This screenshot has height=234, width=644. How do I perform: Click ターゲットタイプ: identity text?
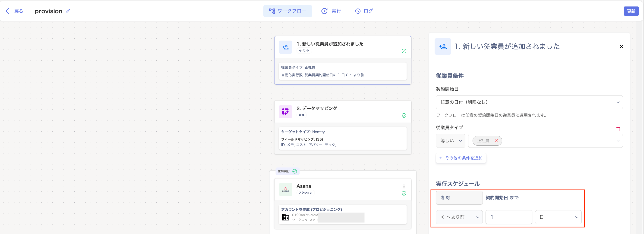(303, 132)
